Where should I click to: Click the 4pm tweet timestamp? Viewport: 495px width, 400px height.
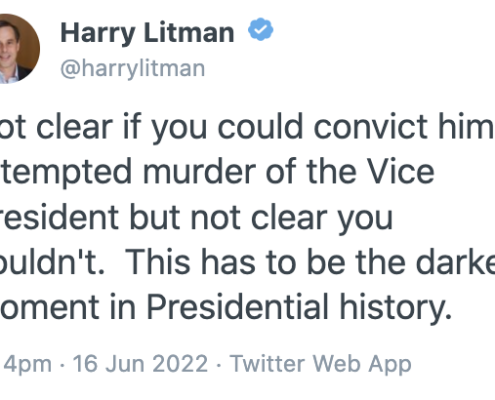coord(26,365)
